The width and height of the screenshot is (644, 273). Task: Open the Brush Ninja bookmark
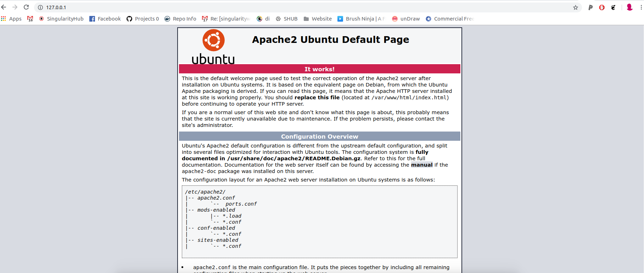pyautogui.click(x=362, y=19)
